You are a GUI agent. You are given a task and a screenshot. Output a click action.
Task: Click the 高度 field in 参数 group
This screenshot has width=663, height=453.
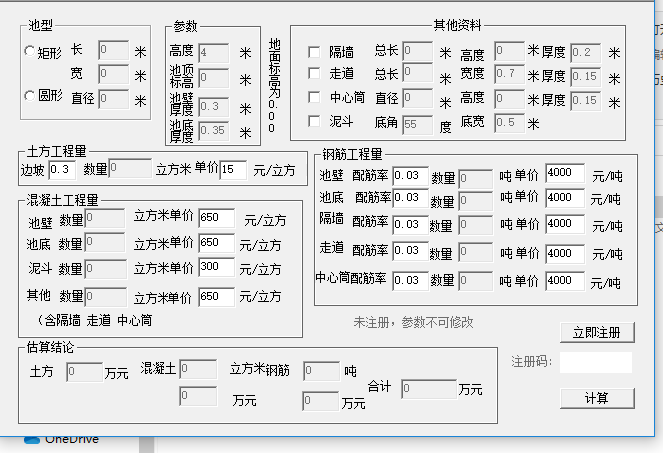(x=214, y=52)
